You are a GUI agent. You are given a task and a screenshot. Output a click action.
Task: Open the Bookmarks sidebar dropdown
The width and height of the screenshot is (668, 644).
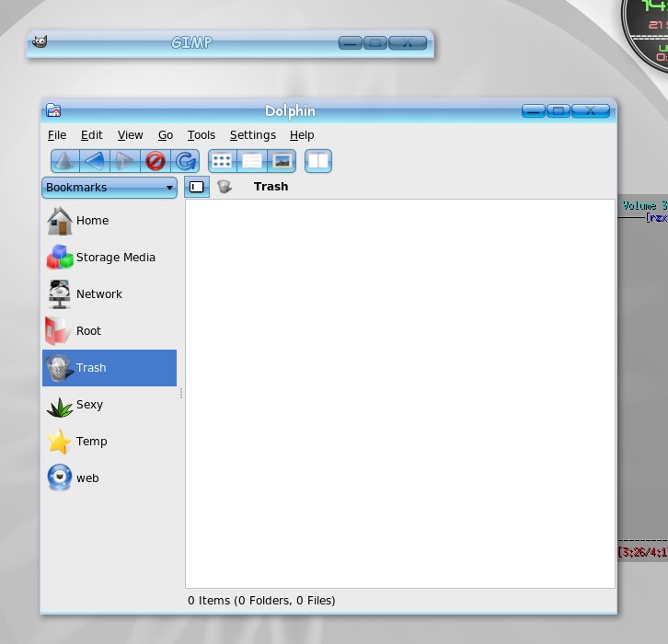tap(109, 188)
